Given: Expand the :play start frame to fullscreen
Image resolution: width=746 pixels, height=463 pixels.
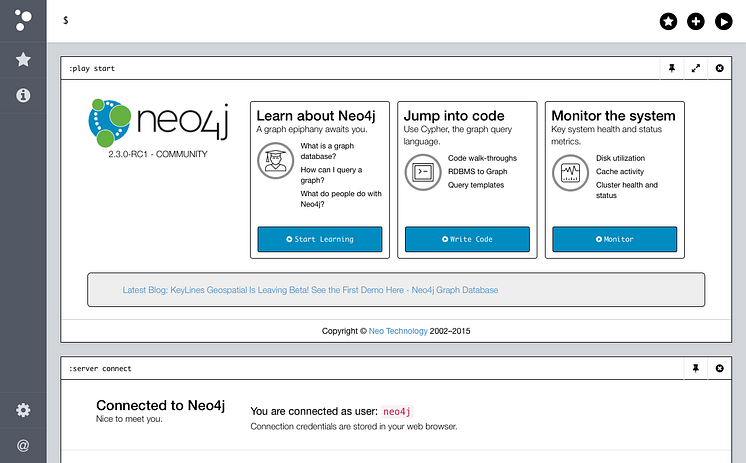Looking at the screenshot, I should (696, 68).
